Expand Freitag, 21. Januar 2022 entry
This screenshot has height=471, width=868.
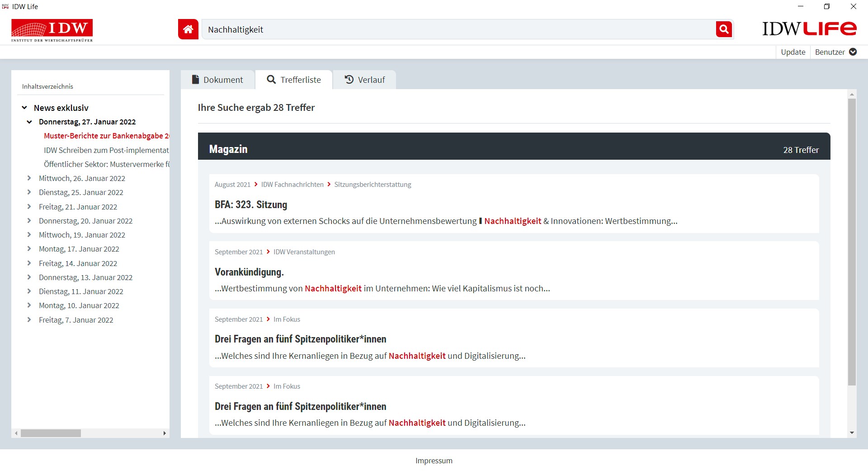(x=29, y=207)
